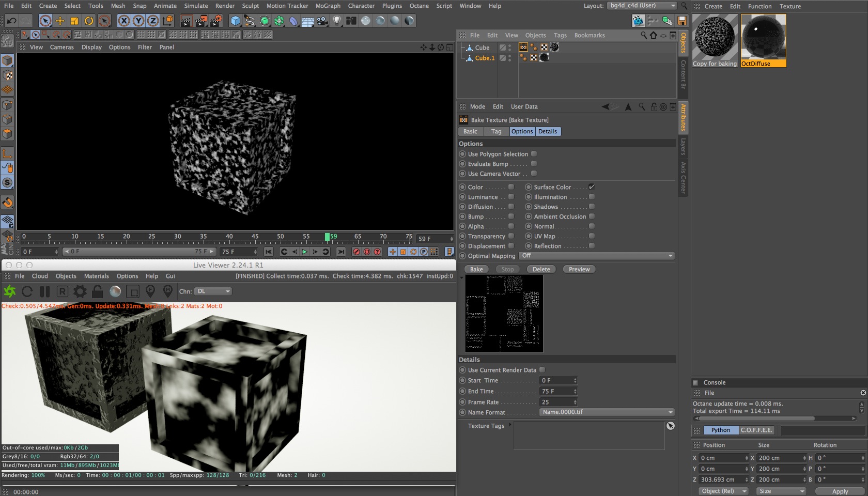Image resolution: width=868 pixels, height=496 pixels.
Task: Open the MoGraph menu
Action: 328,6
